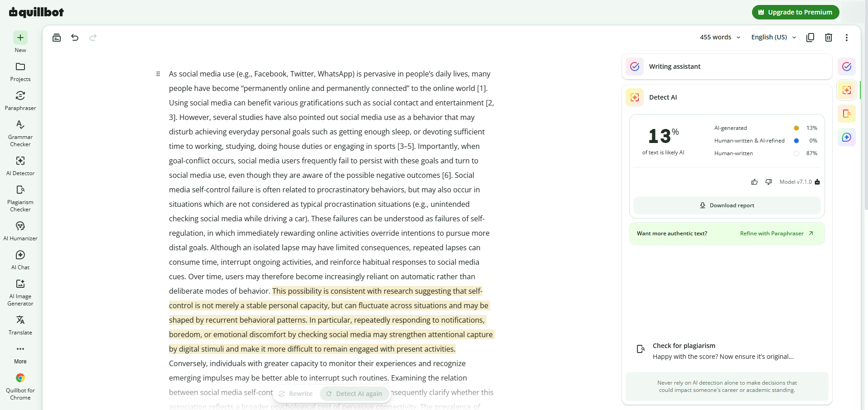Click Upgrade to Premium button
Screen dimensions: 868x410
click(796, 12)
